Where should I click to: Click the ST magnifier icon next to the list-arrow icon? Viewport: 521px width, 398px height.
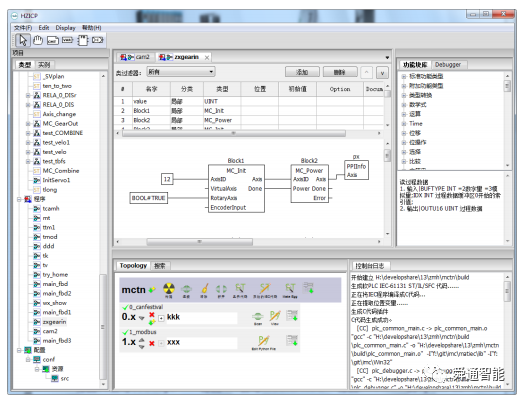[290, 289]
